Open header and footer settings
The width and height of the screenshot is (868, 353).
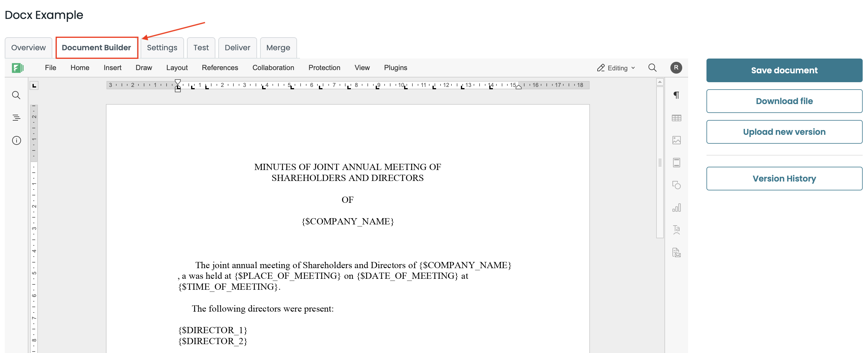(677, 162)
